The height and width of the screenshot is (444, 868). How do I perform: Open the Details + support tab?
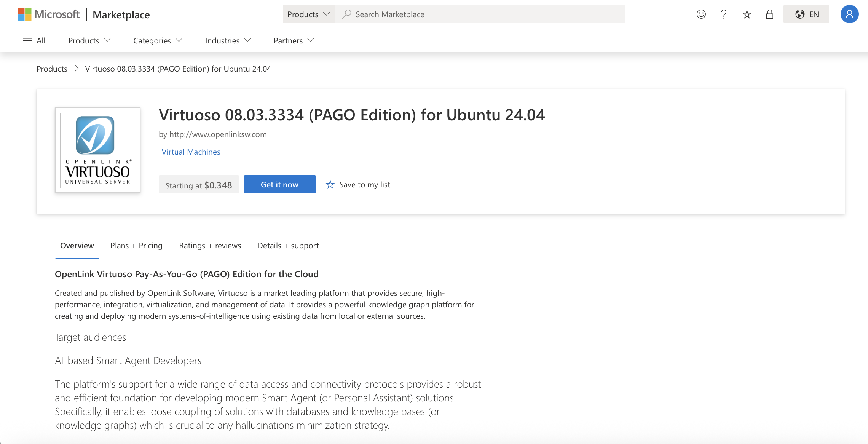288,246
